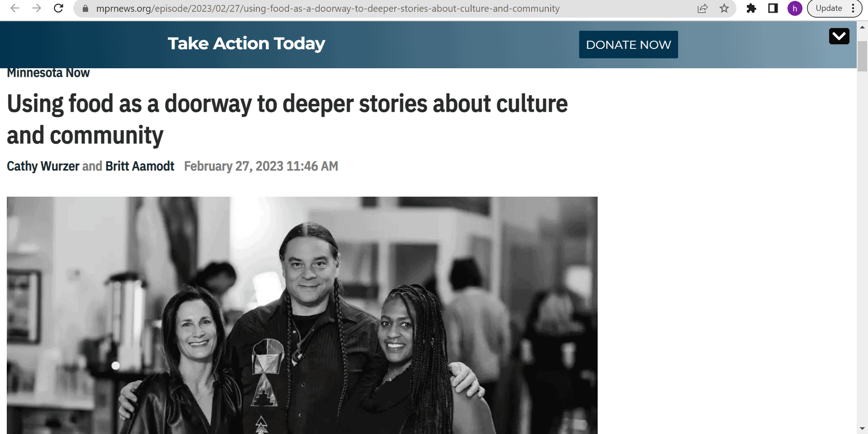Click the article's black-and-white photo
Image resolution: width=868 pixels, height=434 pixels.
point(302,315)
